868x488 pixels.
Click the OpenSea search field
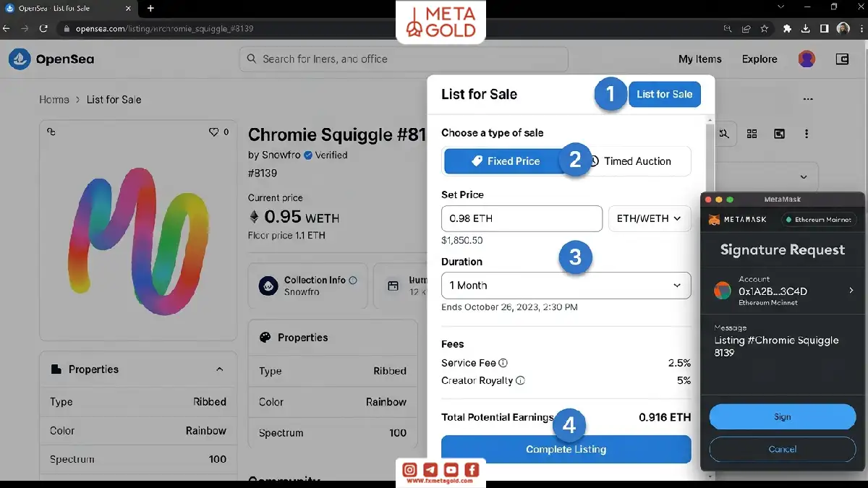(404, 59)
